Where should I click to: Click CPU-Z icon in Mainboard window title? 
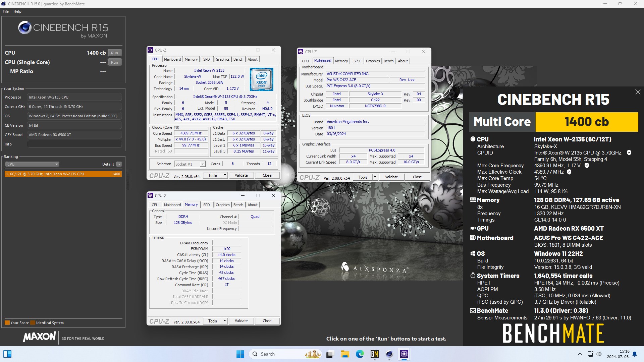point(301,52)
